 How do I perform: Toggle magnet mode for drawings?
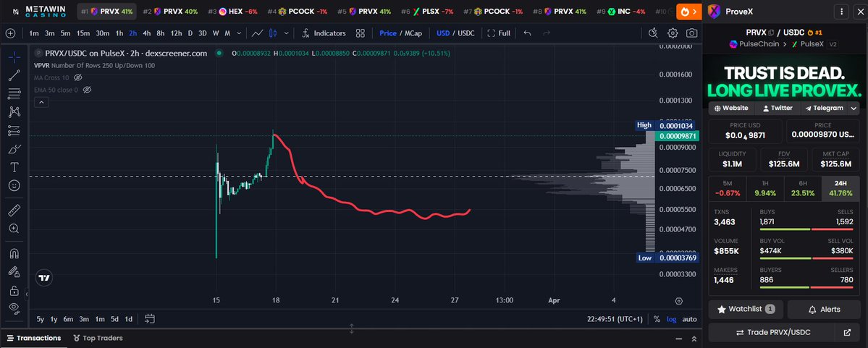point(14,253)
